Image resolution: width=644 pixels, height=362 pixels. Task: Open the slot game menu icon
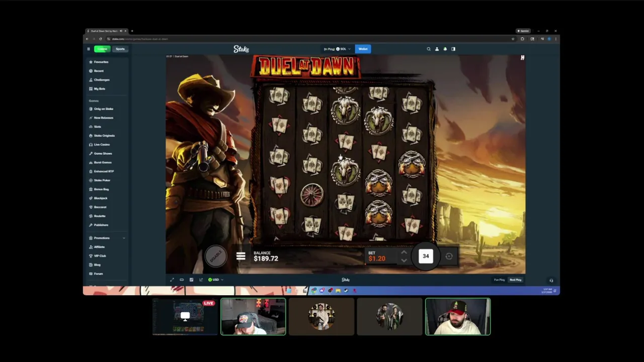click(240, 256)
